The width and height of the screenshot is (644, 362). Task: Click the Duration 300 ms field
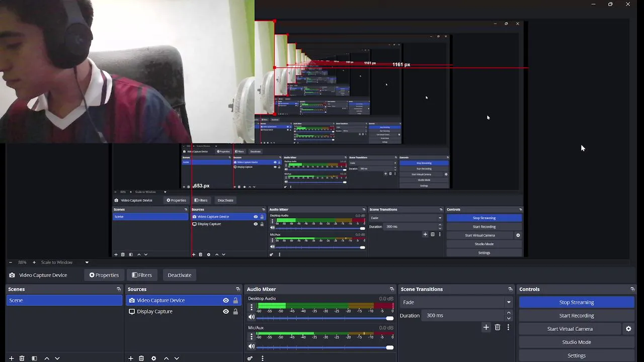tap(464, 315)
